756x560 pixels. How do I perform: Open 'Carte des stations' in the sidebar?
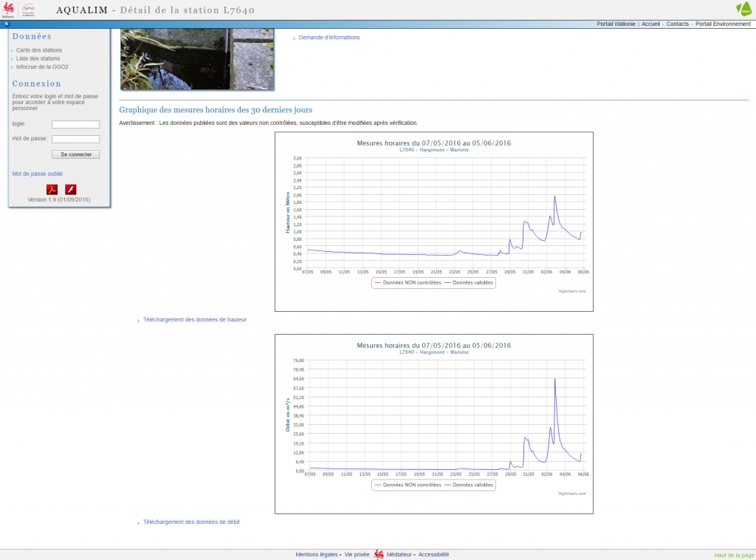click(x=39, y=50)
